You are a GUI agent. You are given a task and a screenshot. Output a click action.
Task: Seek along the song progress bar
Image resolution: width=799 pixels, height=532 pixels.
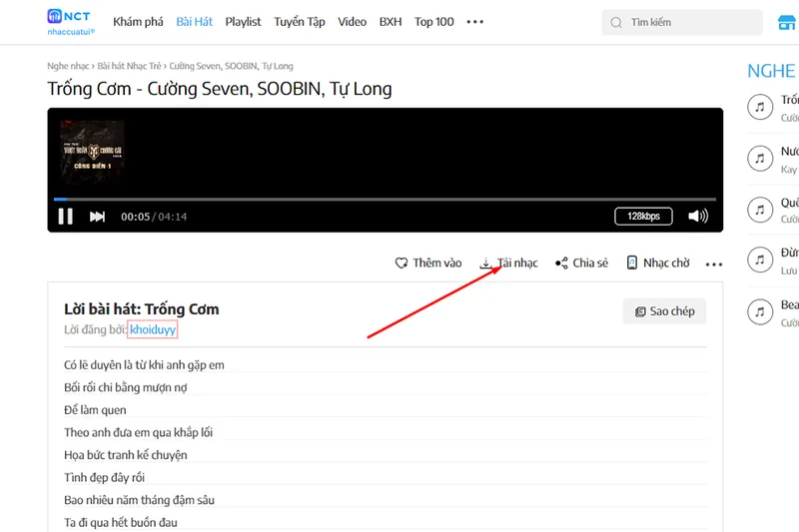coord(385,200)
